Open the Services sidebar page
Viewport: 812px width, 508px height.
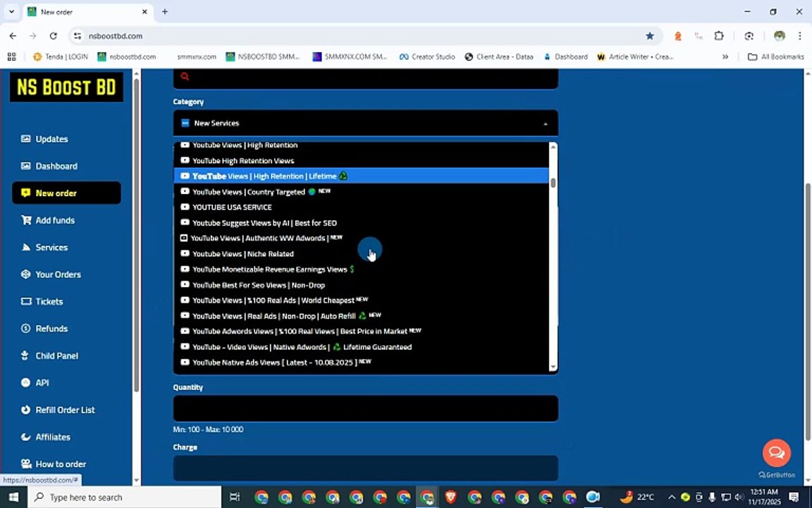click(x=51, y=247)
